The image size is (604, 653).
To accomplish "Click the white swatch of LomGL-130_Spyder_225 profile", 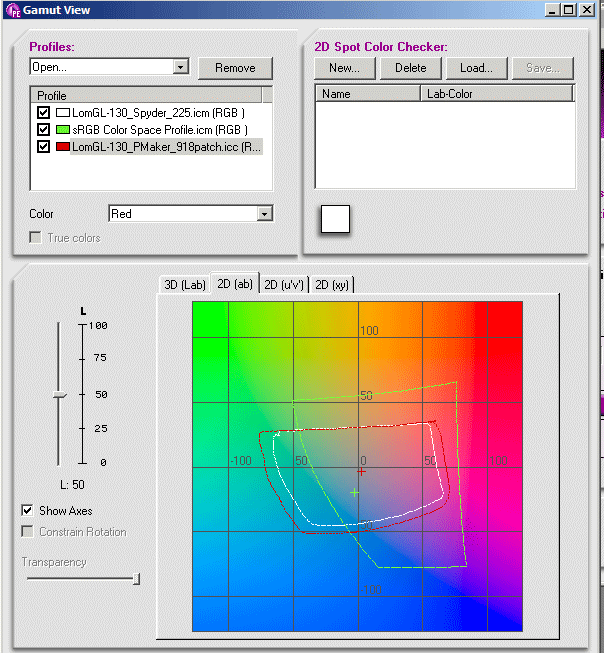I will [62, 112].
